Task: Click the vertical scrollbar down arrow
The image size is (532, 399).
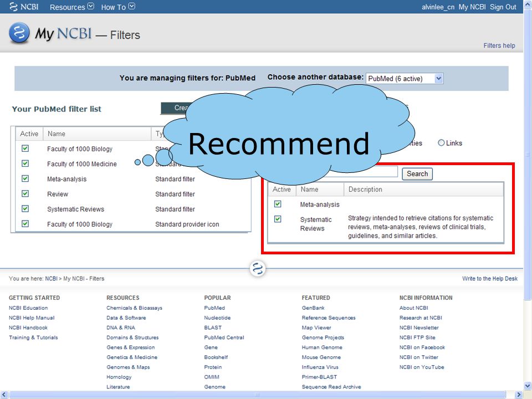Action: pyautogui.click(x=528, y=386)
